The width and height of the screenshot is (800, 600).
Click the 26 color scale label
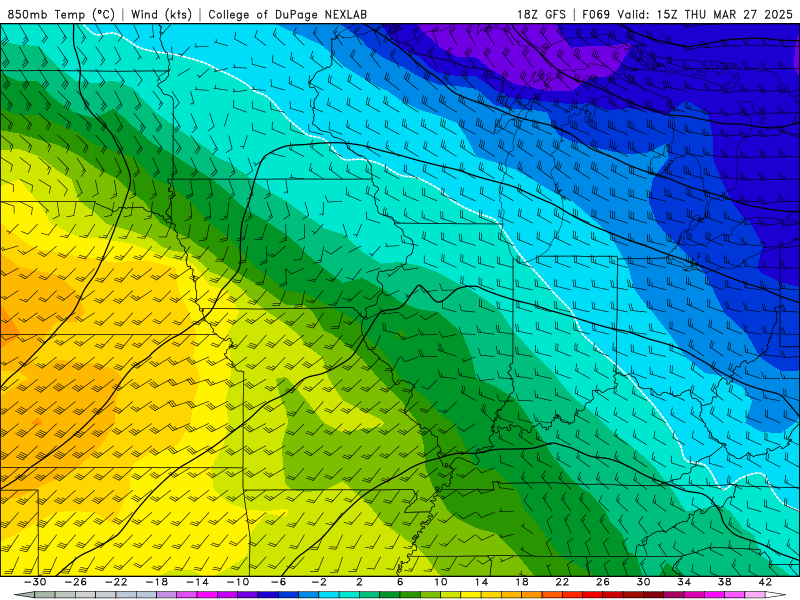[x=603, y=582]
